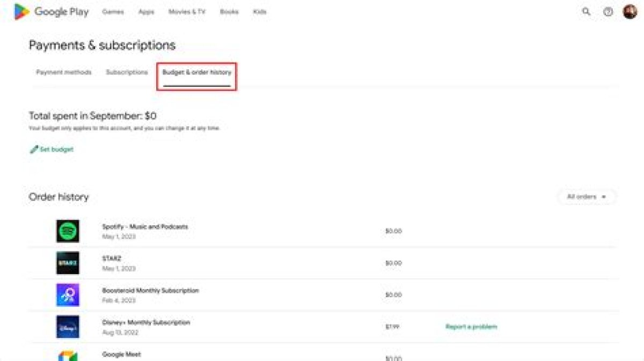Click the Google Play logo

pyautogui.click(x=51, y=11)
